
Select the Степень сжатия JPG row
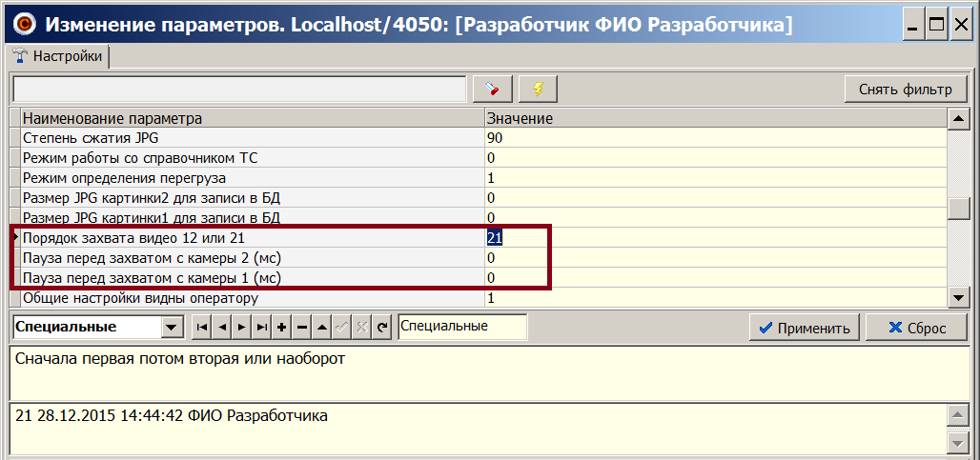click(x=248, y=138)
